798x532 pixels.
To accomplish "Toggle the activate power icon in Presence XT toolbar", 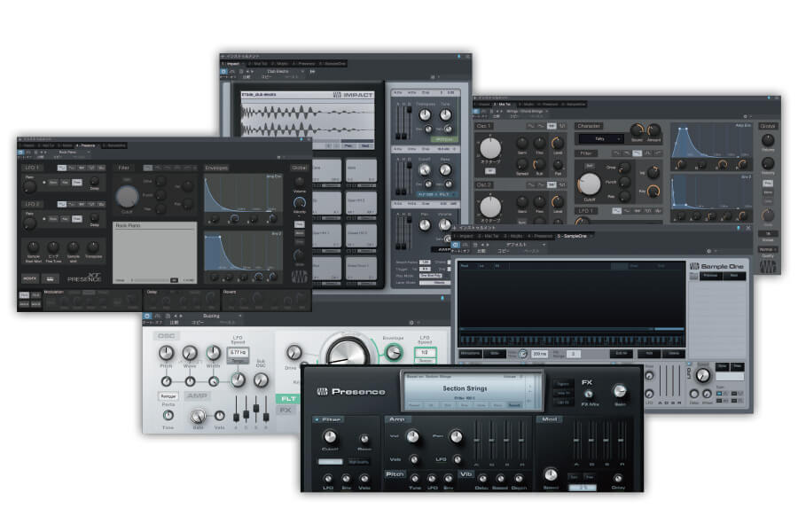I will point(21,153).
